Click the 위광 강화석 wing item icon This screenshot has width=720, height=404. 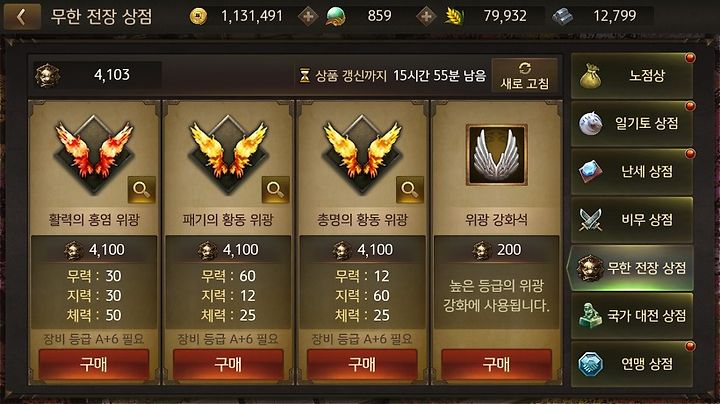pos(496,155)
